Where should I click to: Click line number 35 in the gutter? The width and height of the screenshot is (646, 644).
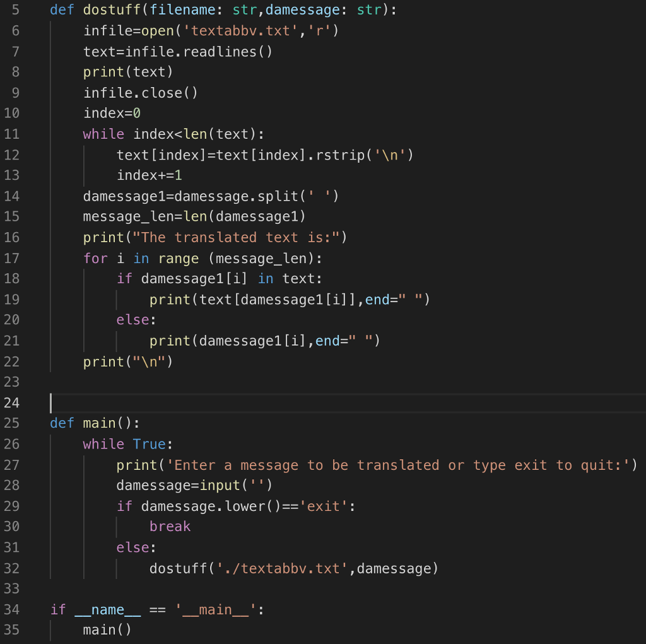(x=11, y=629)
